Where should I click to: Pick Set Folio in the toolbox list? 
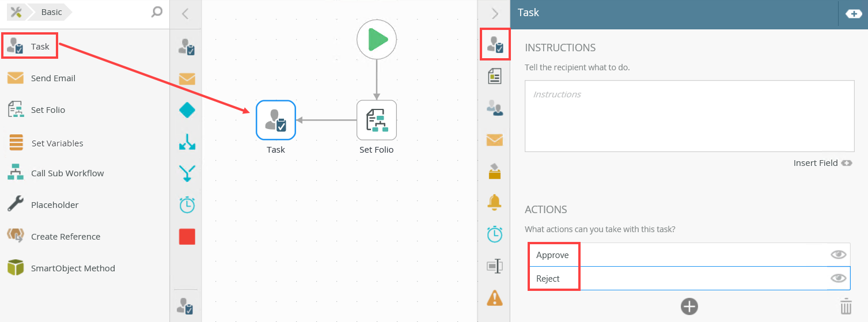click(x=36, y=110)
